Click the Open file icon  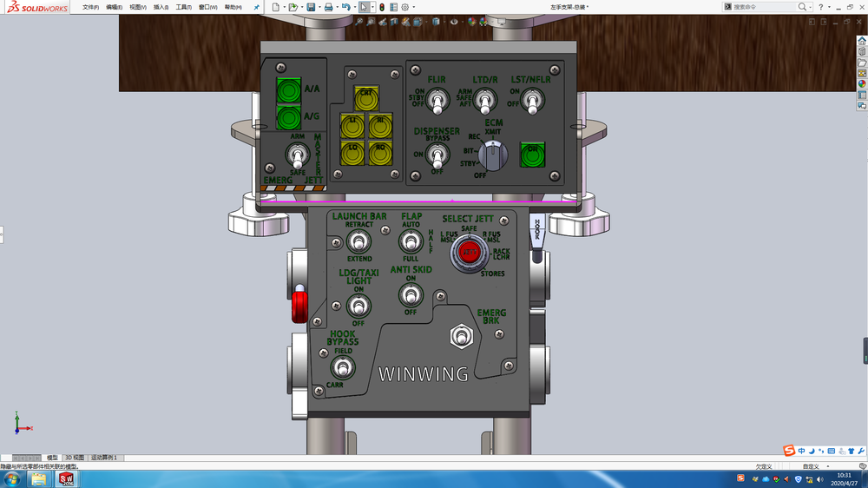[293, 7]
